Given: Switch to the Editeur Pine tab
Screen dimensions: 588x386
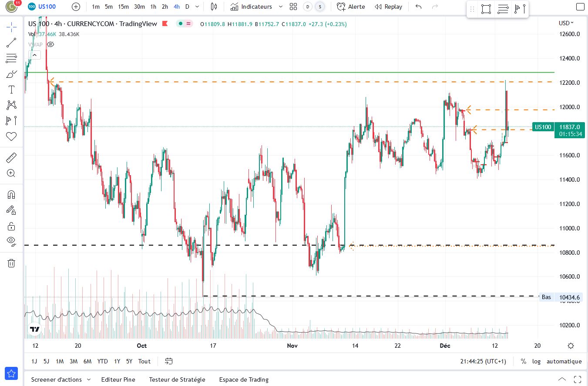Looking at the screenshot, I should coord(118,379).
